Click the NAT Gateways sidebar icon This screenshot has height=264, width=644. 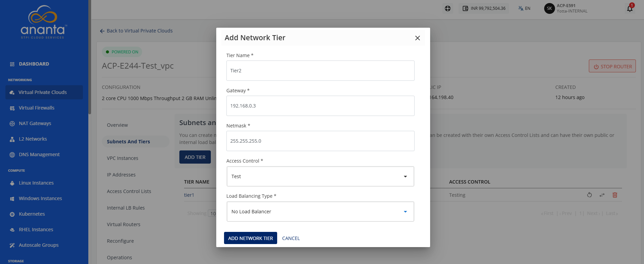point(12,124)
